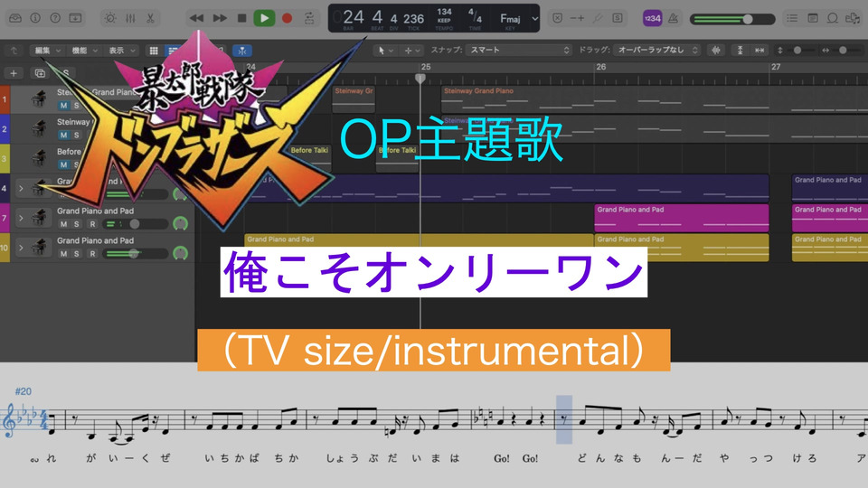Click the bar position value 24

[x=354, y=17]
